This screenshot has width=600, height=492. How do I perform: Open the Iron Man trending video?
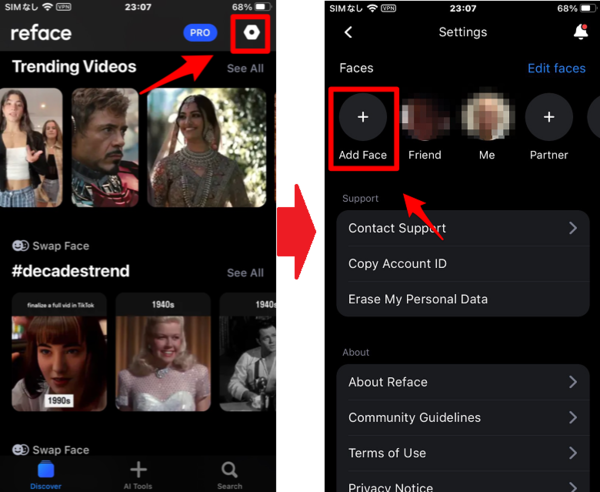click(x=105, y=148)
